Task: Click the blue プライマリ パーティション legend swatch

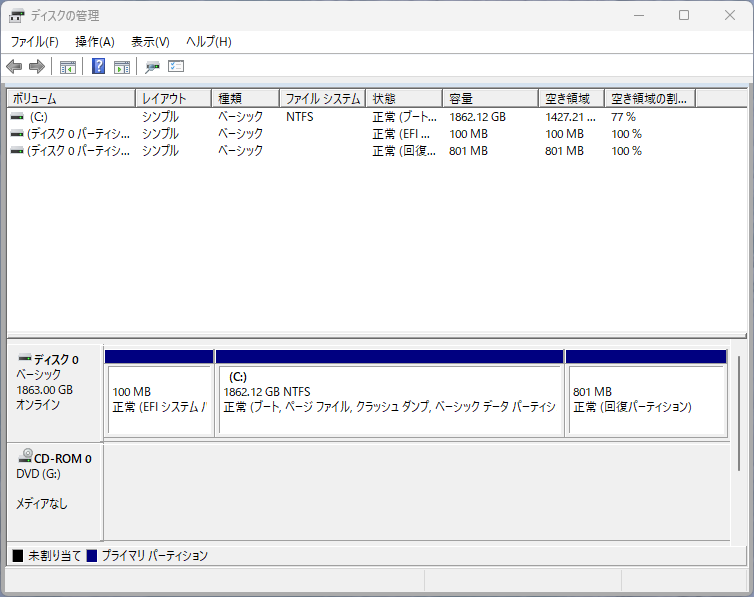Action: 92,555
